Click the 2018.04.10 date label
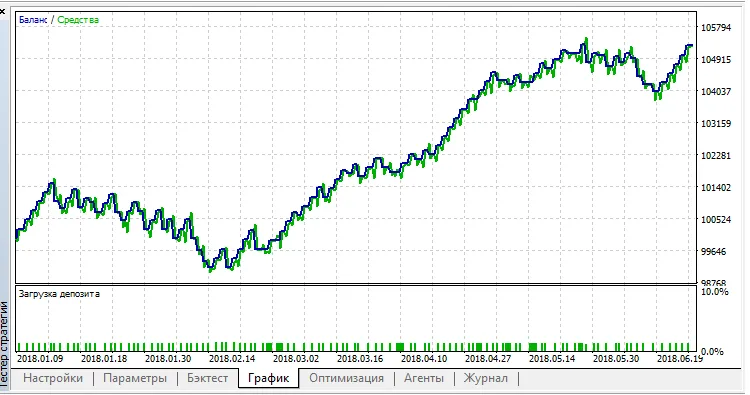Image resolution: width=750 pixels, height=395 pixels. pyautogui.click(x=424, y=358)
